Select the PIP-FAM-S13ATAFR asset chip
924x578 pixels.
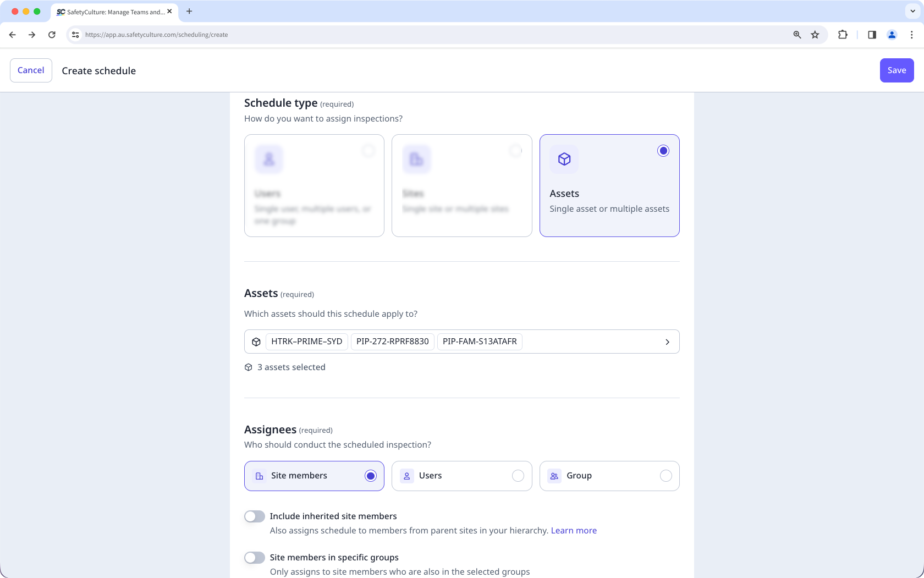480,342
